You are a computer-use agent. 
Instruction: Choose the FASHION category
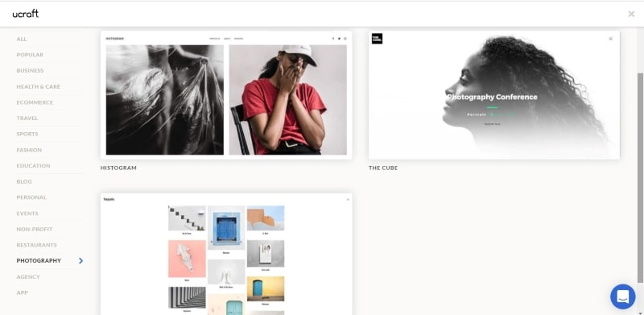(x=29, y=150)
